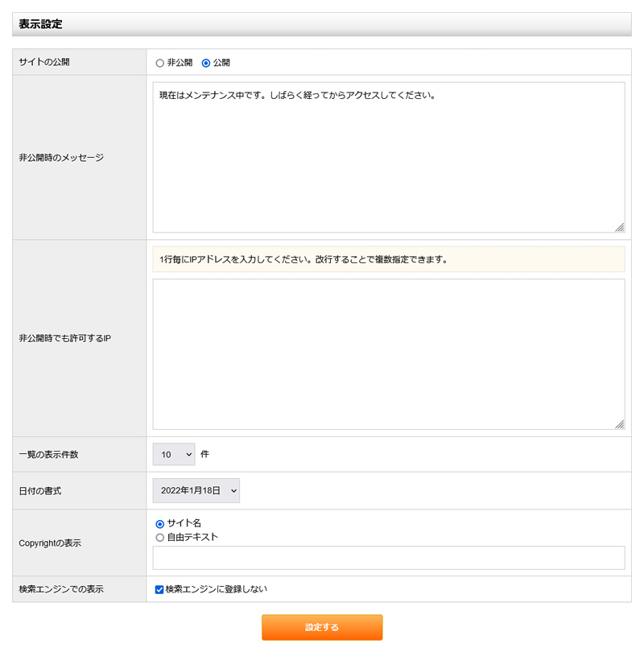Click the 設定する button

322,628
